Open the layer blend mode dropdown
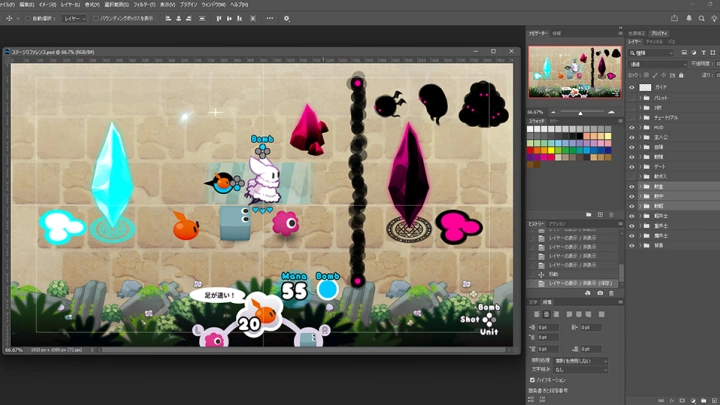720x405 pixels. pos(658,64)
